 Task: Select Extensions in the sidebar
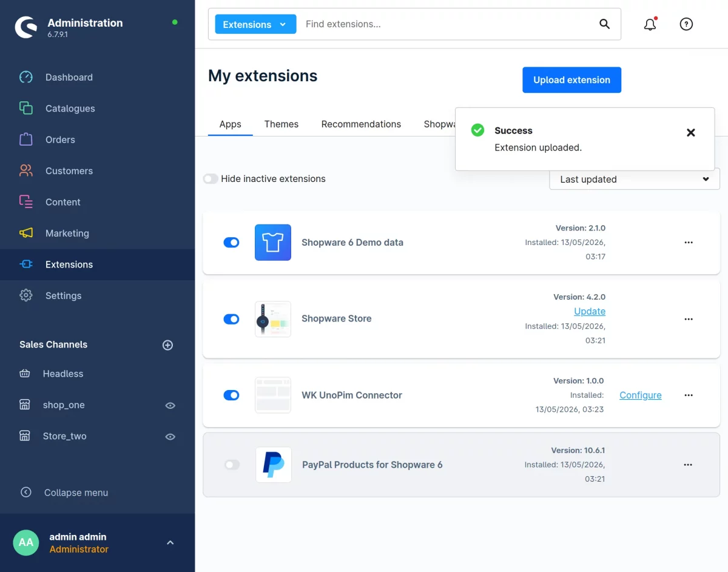tap(97, 264)
